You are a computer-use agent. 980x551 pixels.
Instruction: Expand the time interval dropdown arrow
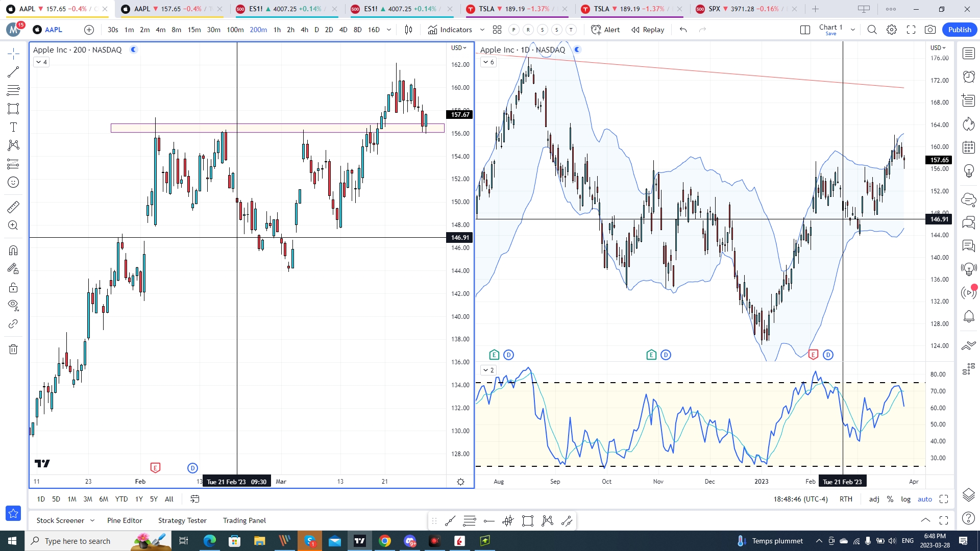tap(389, 30)
